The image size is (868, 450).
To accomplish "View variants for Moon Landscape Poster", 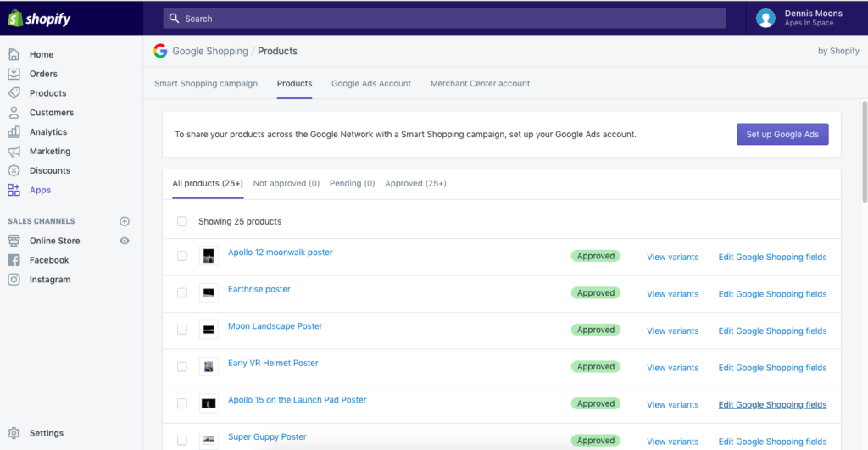I will (672, 331).
